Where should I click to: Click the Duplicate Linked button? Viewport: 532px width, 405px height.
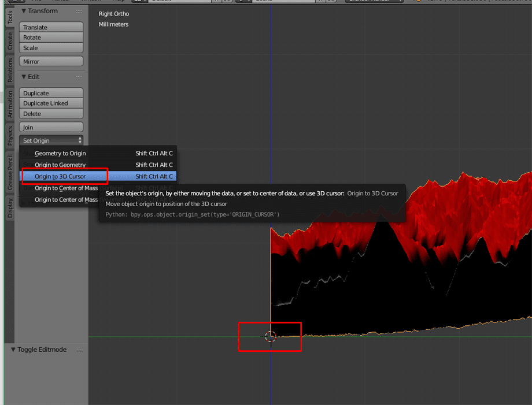[51, 103]
